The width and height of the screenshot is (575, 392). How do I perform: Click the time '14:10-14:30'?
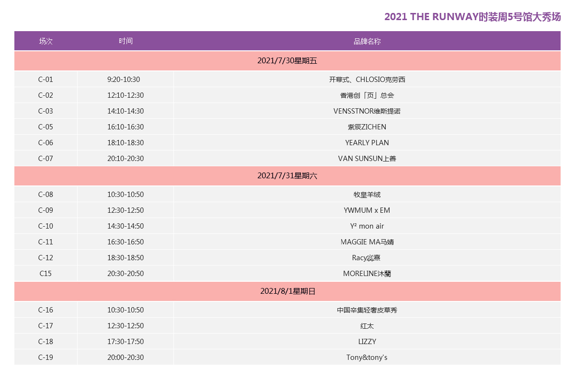(126, 111)
